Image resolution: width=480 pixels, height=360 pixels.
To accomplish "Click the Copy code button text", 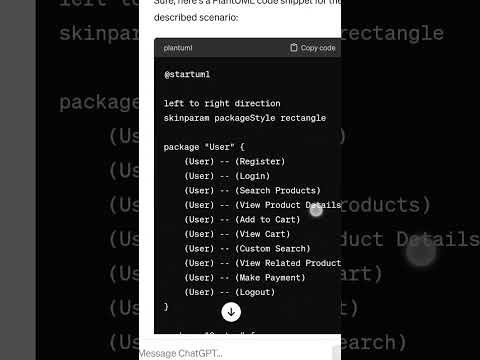I will tap(318, 48).
